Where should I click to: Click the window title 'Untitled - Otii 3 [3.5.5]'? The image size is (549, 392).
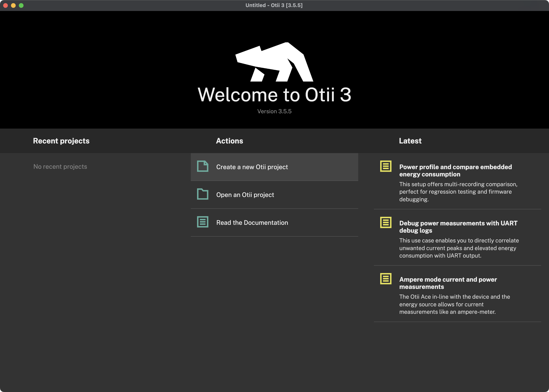point(274,5)
